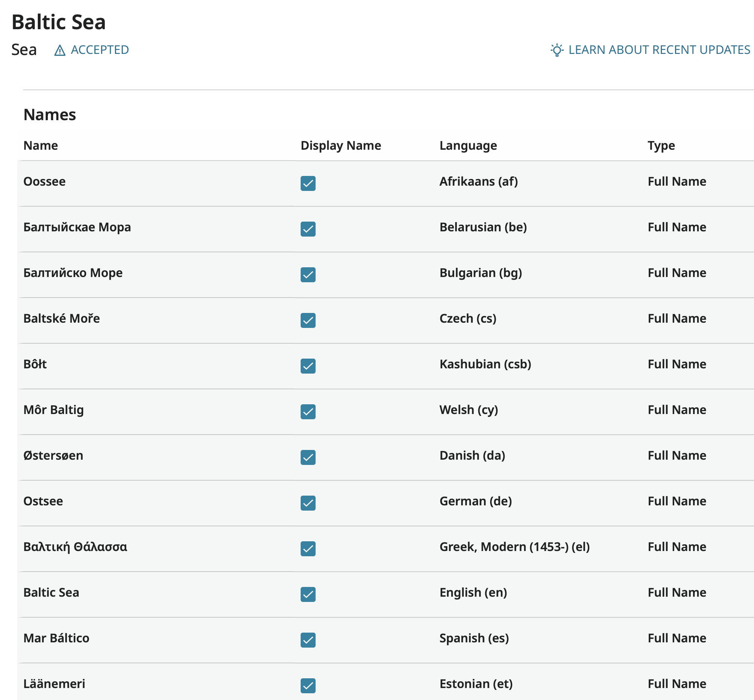The image size is (754, 700).
Task: Toggle Display Name checkbox for Ostsee
Action: tap(308, 503)
